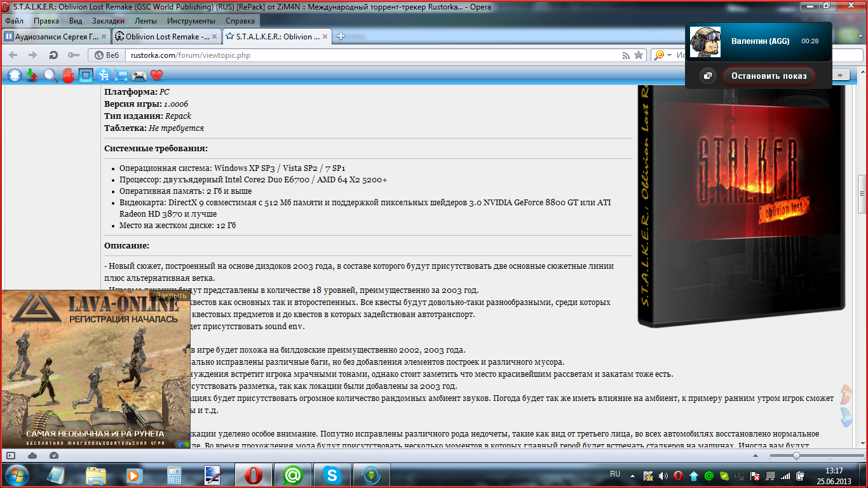Click the Lava-Online advertisement banner
The width and height of the screenshot is (868, 488).
point(97,370)
